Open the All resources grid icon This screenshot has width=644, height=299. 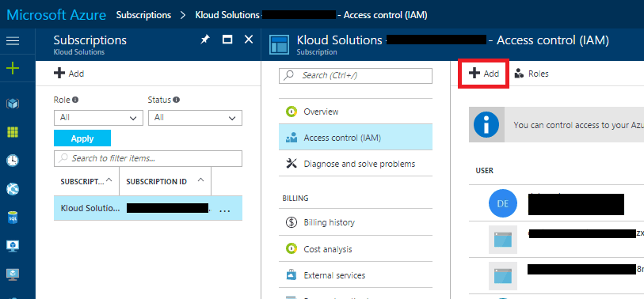(x=13, y=132)
